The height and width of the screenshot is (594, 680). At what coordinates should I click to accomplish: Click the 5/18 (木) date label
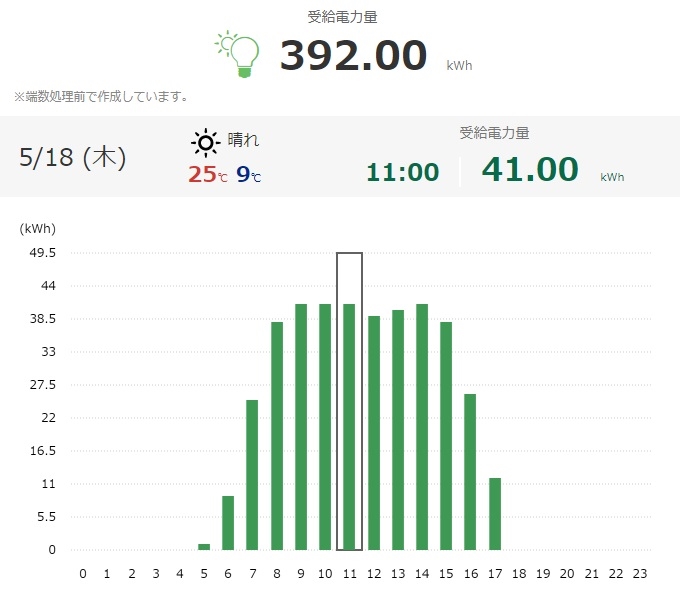72,157
